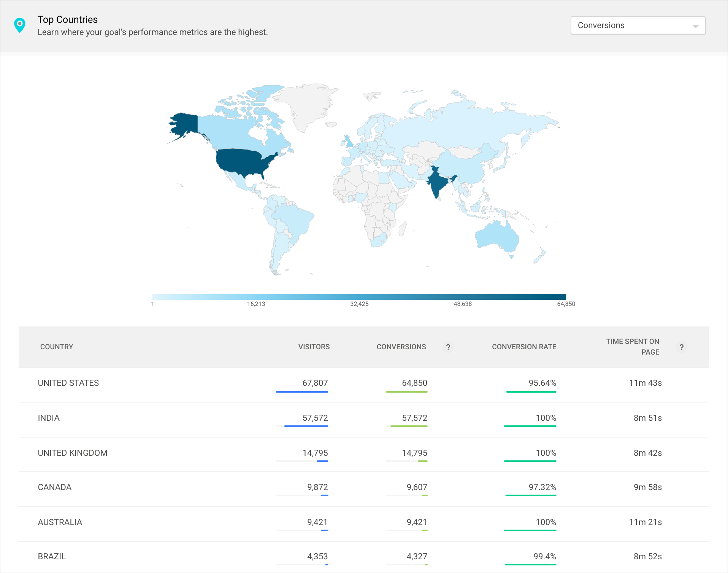Open the Conversions metric dropdown

click(x=638, y=25)
